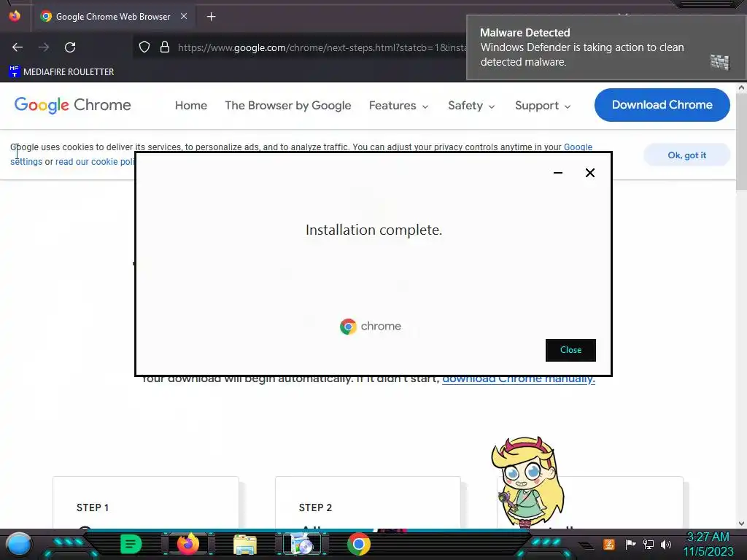747x560 pixels.
Task: Reload the page with the refresh icon
Action: click(x=70, y=47)
